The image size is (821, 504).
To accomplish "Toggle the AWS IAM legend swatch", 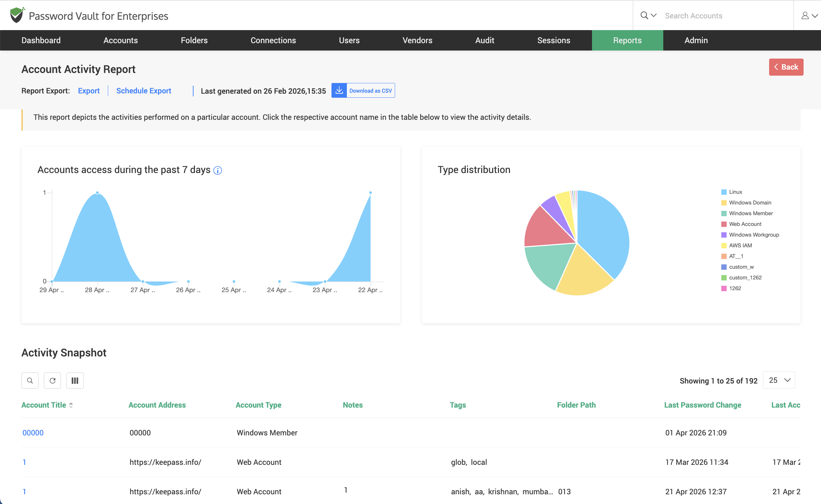I will [x=724, y=246].
